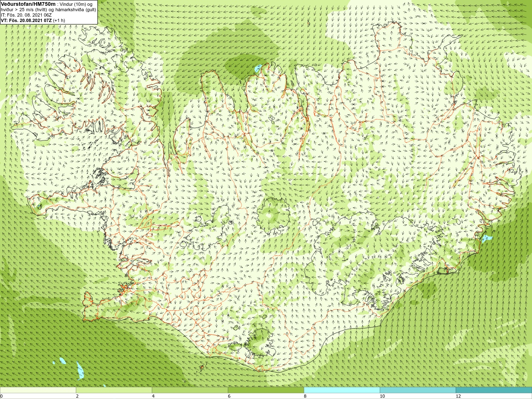Pick the 6–8 m/s darker green legend swatch
Screen dimensions: 532x399
click(266, 390)
